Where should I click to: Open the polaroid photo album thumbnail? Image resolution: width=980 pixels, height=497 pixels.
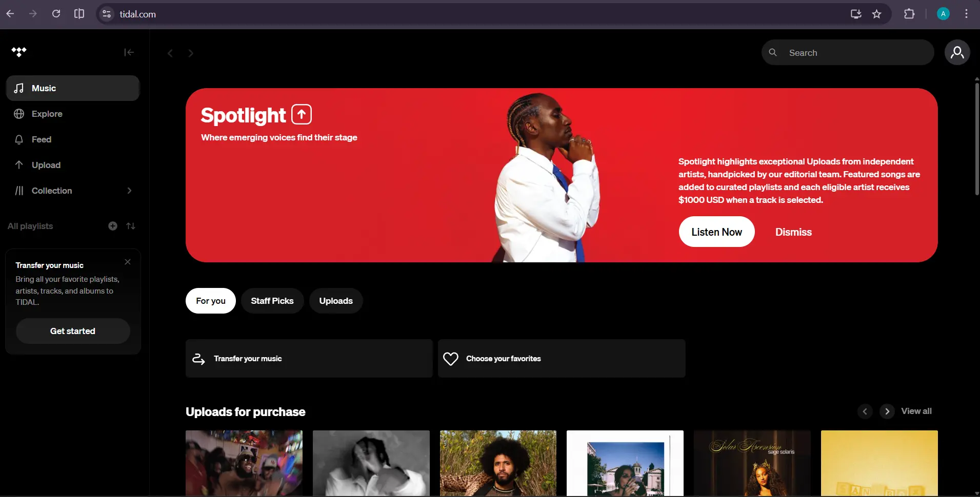625,463
